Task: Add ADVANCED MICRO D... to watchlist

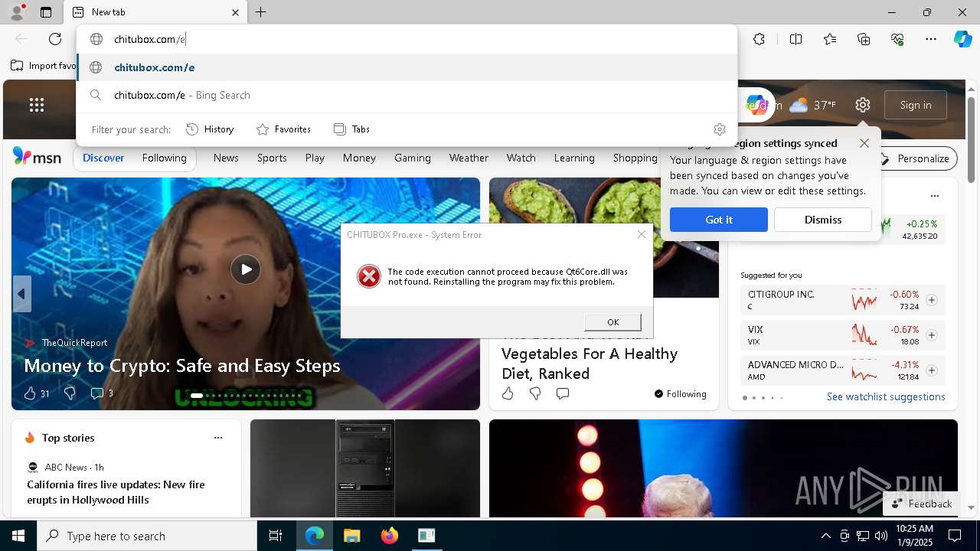Action: tap(932, 370)
